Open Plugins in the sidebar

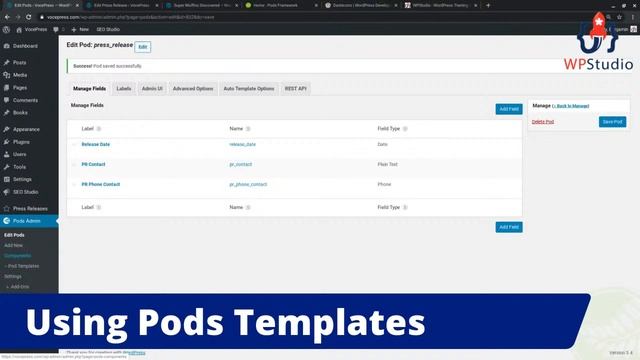coord(21,142)
